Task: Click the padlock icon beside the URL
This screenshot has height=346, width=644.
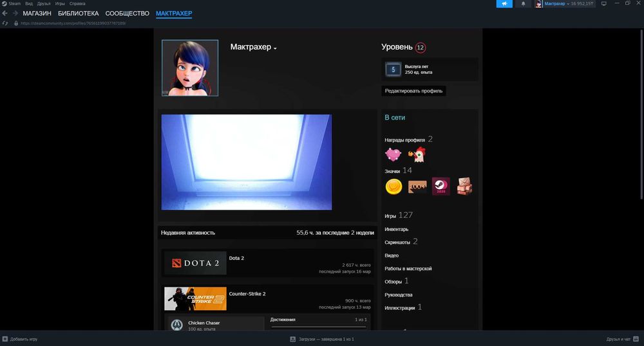Action: (x=16, y=23)
